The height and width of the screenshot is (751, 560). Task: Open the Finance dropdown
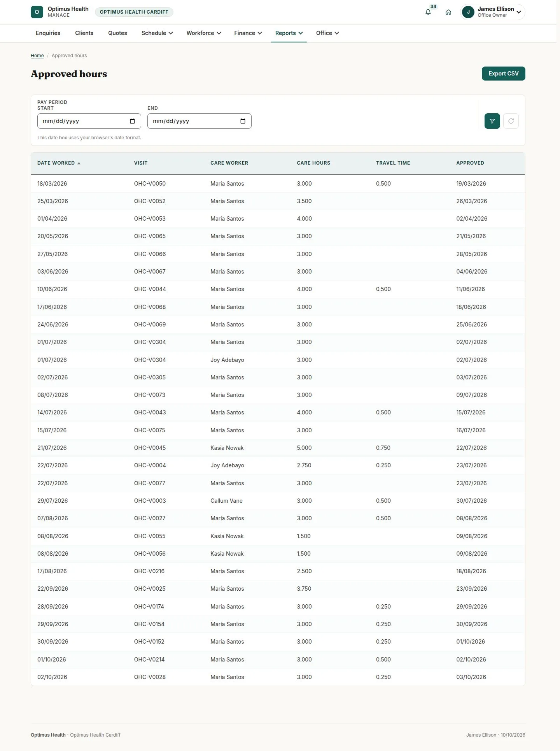point(248,33)
